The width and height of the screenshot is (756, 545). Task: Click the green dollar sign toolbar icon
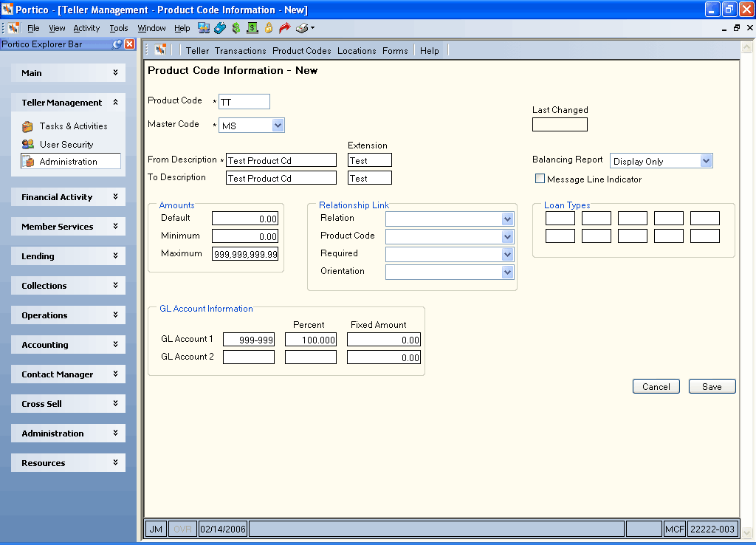pyautogui.click(x=236, y=28)
